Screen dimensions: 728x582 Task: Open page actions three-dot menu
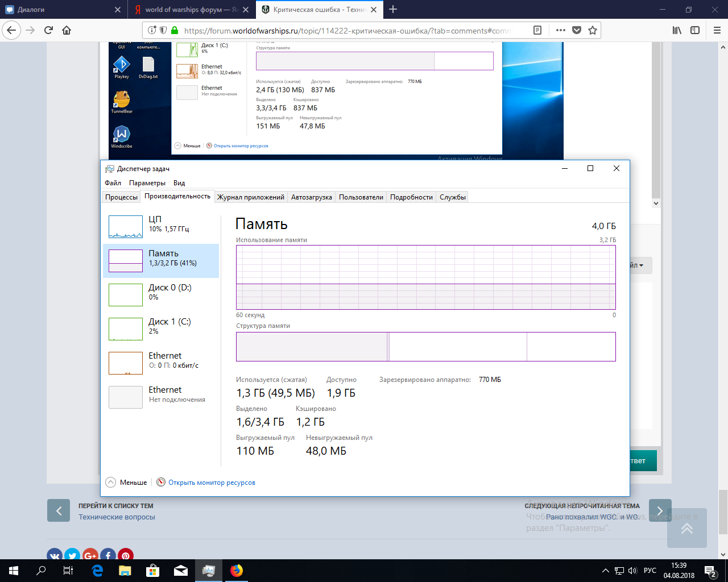(561, 30)
